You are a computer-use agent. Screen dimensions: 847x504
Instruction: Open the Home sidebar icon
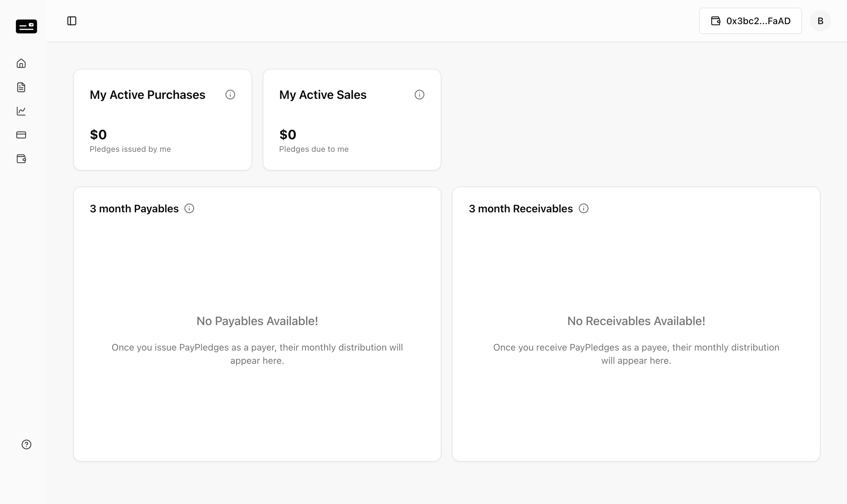(21, 63)
